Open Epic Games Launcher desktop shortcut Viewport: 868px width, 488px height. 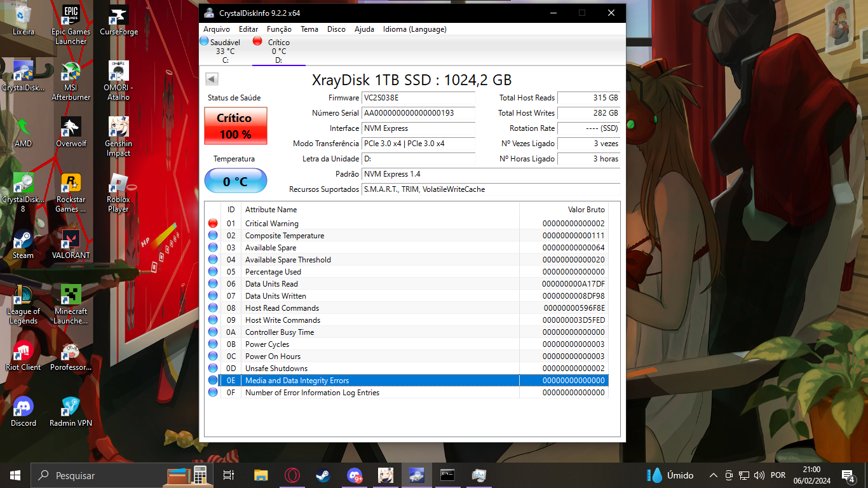(71, 24)
